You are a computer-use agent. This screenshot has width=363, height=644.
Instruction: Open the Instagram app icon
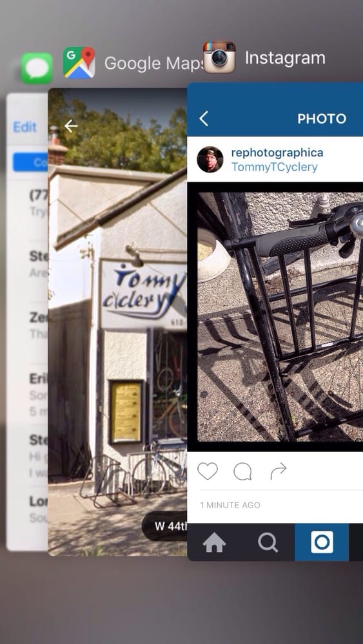[x=219, y=57]
